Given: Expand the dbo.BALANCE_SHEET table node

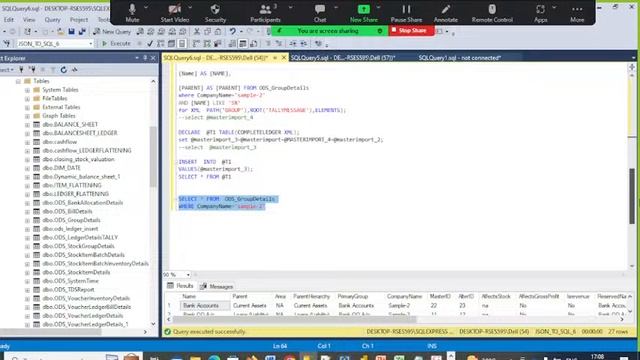Looking at the screenshot, I should coord(27,124).
